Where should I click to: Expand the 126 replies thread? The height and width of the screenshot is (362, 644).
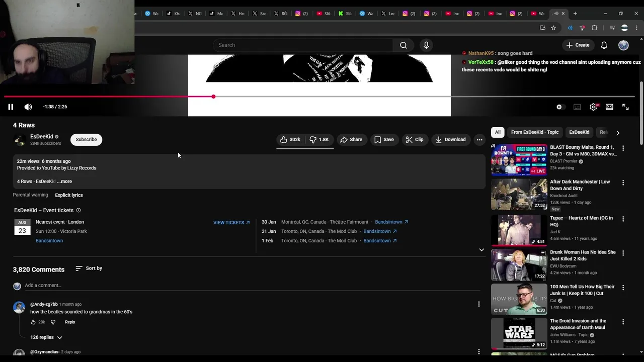(x=46, y=337)
